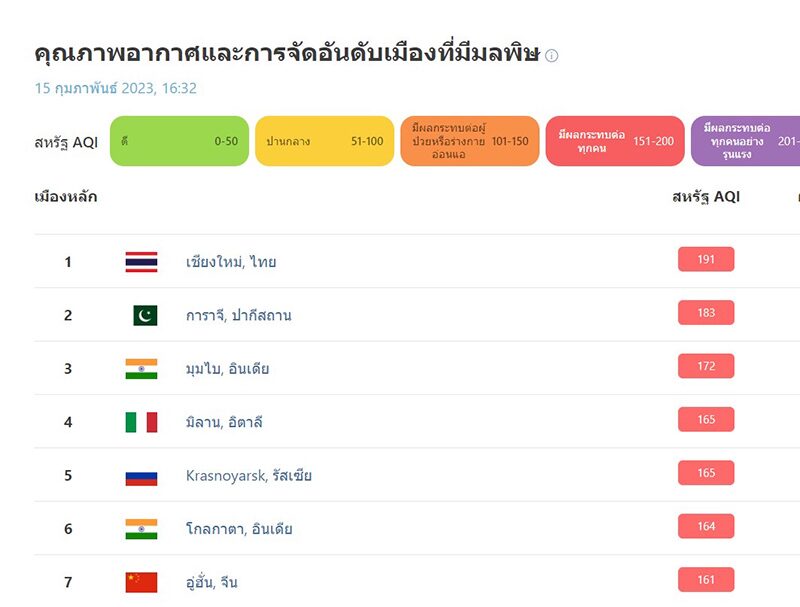This screenshot has width=800, height=607.
Task: Select the red 151-200 AQI legend box
Action: pos(615,141)
